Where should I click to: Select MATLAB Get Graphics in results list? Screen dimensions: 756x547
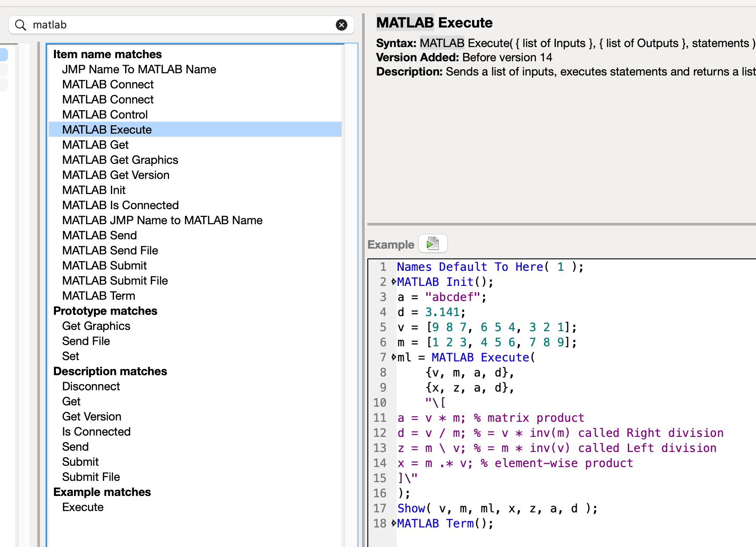coord(120,160)
